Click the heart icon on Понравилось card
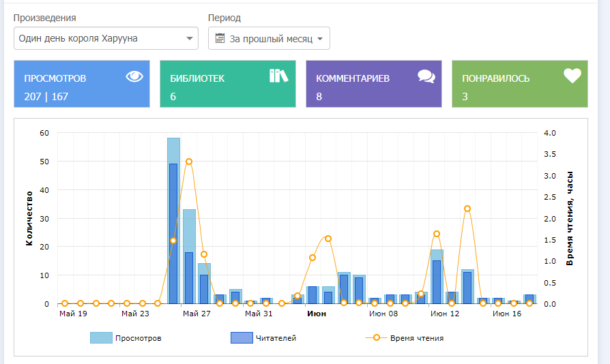This screenshot has width=610, height=364. [572, 76]
